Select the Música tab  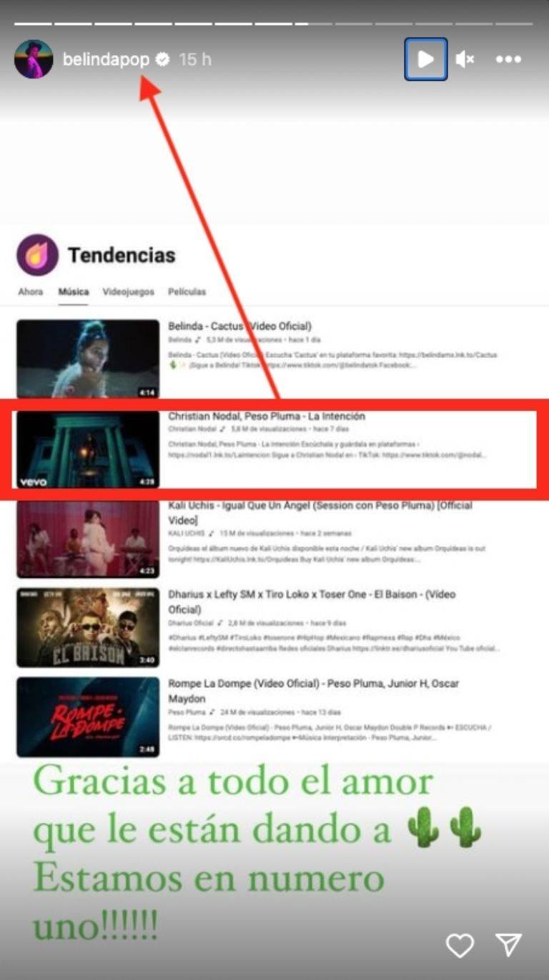74,292
